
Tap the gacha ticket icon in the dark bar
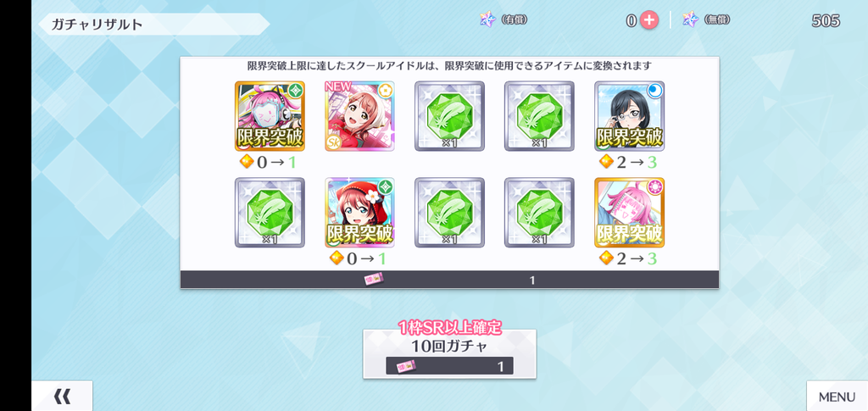374,280
